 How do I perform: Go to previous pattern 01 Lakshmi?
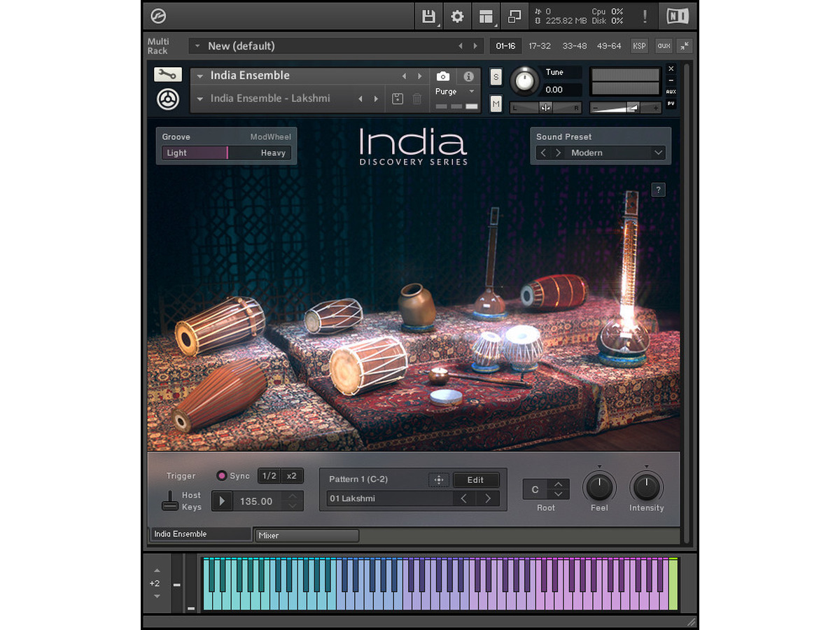464,498
